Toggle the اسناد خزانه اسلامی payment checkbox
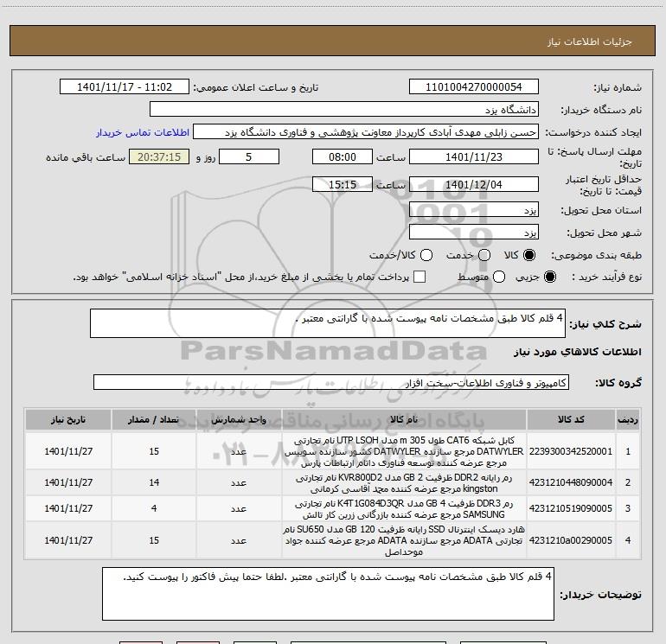Image resolution: width=666 pixels, height=644 pixels. [419, 277]
